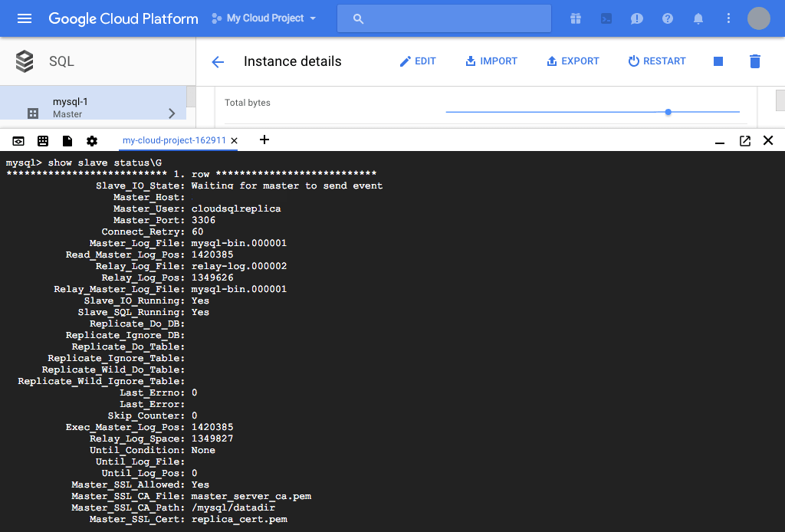Click the SQL stacked layers icon

click(x=25, y=61)
